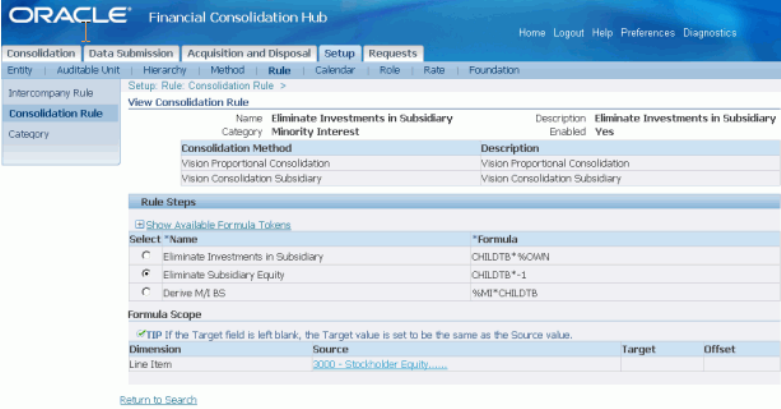Open the Method subtab
Screen dimensions: 781x409
(227, 70)
